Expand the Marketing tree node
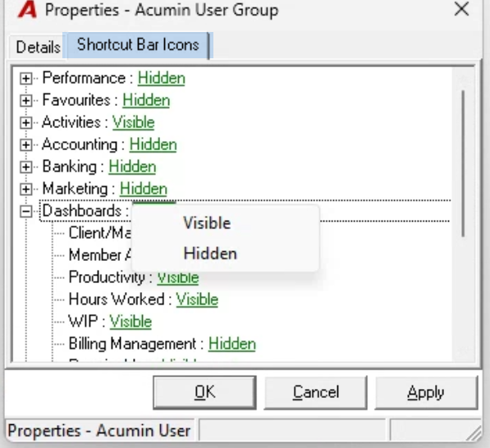The image size is (490, 448). [26, 190]
